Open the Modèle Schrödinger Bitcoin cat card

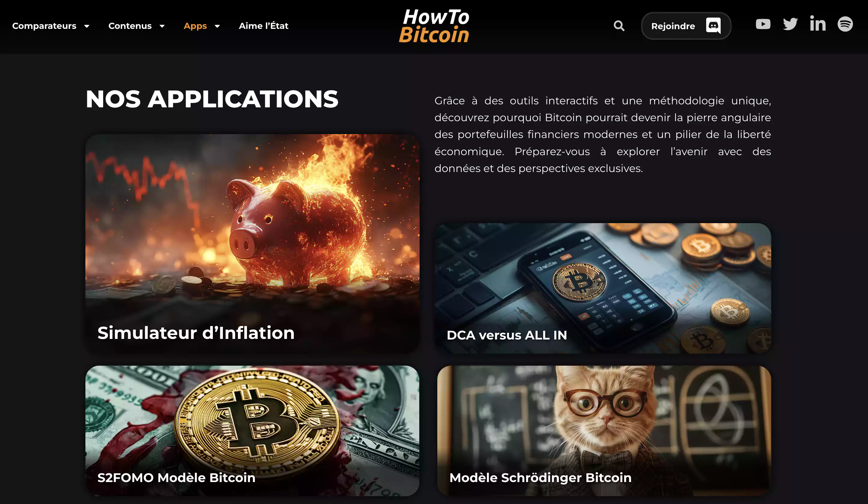click(x=604, y=431)
